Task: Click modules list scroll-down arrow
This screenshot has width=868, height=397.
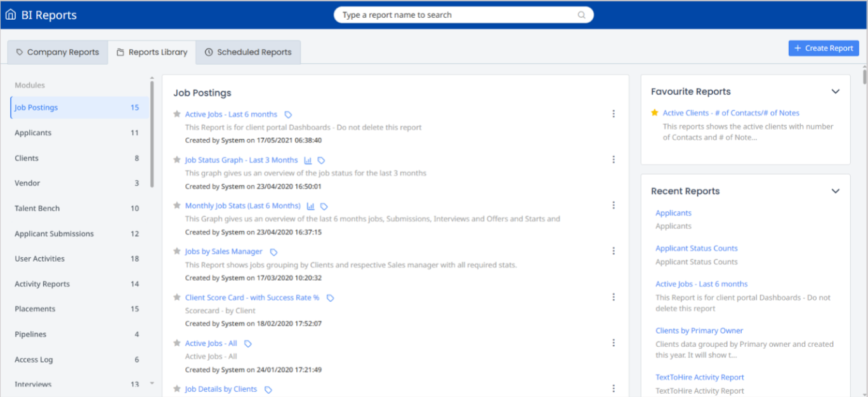Action: (x=152, y=383)
